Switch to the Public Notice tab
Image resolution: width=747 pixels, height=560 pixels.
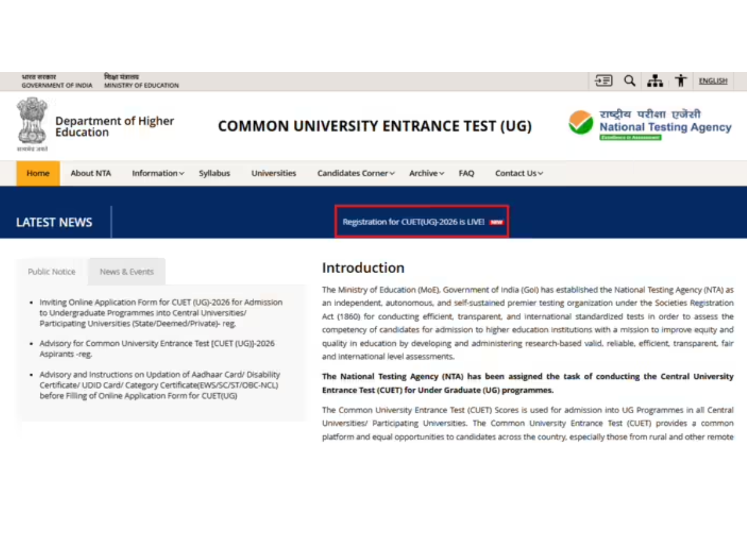[x=52, y=271]
